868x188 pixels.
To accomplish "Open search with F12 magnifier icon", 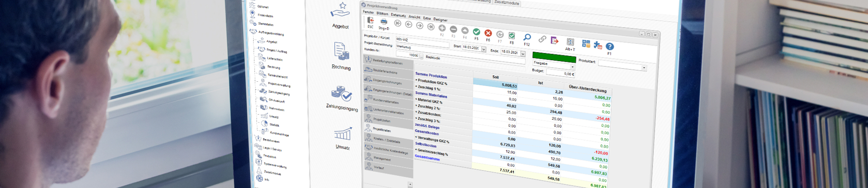I will [527, 37].
